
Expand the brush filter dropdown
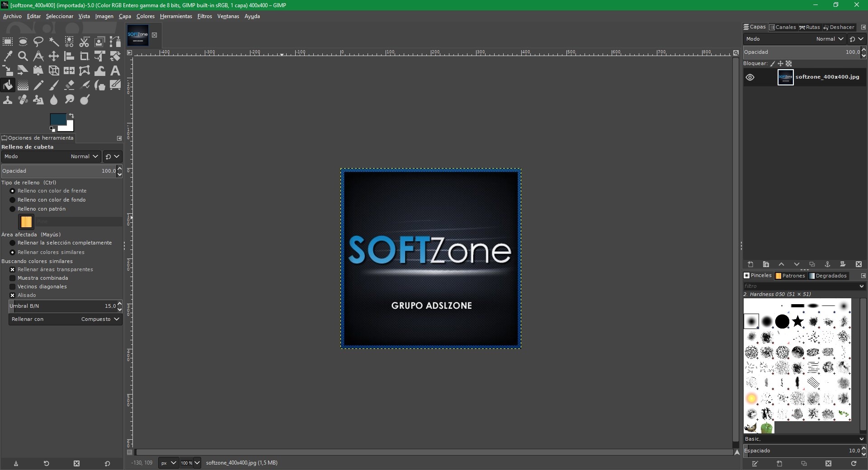coord(861,287)
